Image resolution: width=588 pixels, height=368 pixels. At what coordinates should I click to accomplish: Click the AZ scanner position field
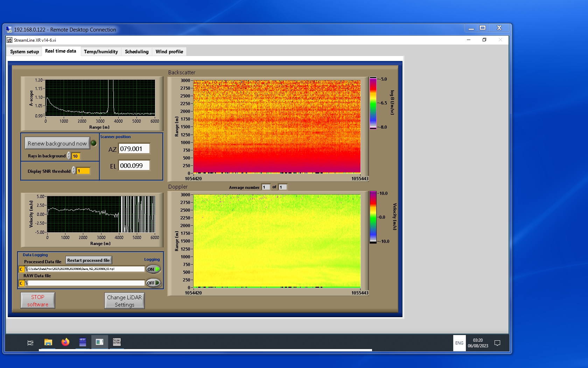tap(134, 149)
